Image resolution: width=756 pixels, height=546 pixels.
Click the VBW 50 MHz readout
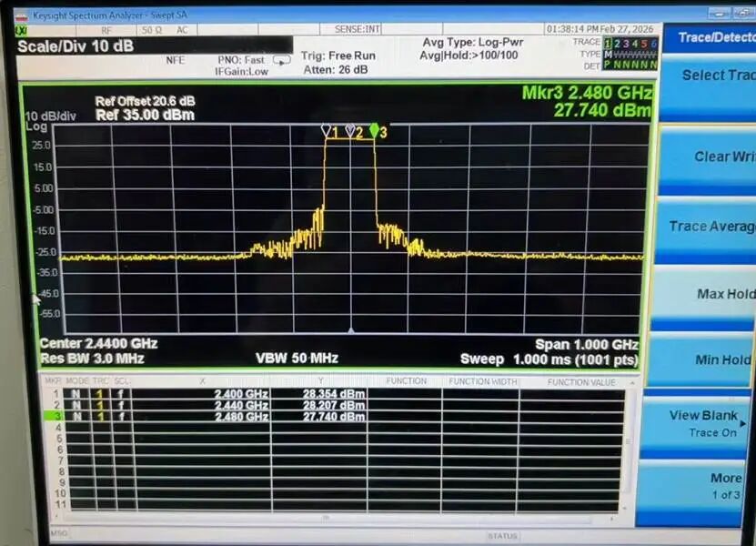[x=297, y=358]
